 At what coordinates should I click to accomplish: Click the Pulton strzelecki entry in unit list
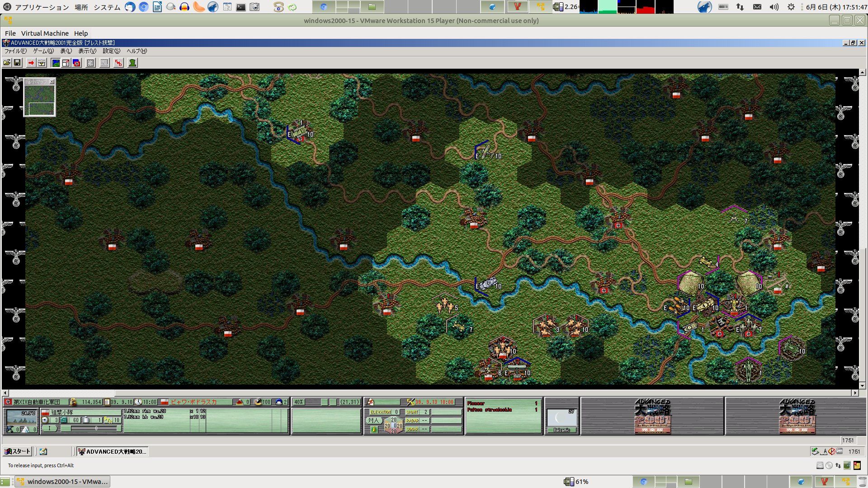tap(489, 410)
